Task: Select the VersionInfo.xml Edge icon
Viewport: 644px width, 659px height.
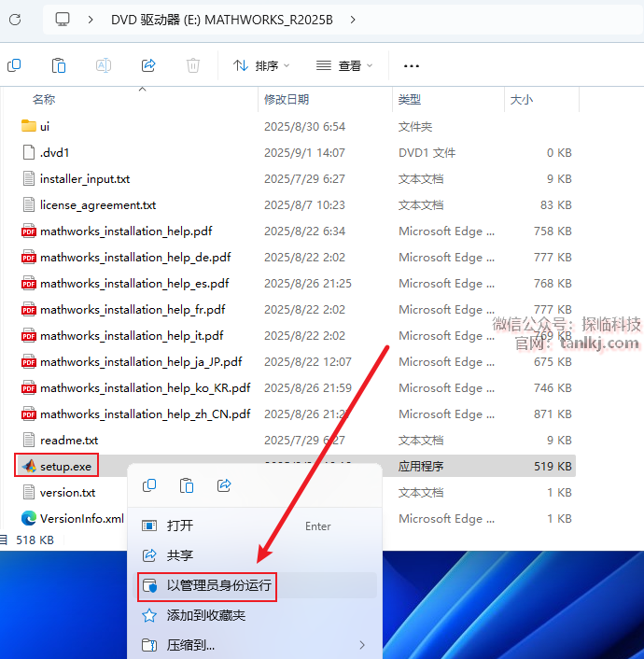Action: pyautogui.click(x=29, y=518)
